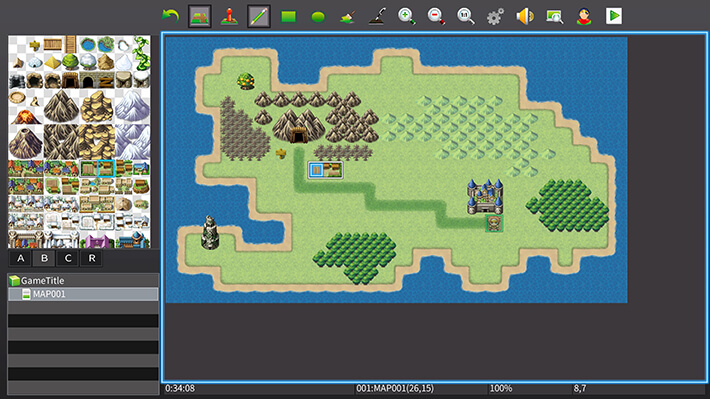Switch to Event mode joystick icon
Image resolution: width=710 pixels, height=399 pixels.
coord(229,16)
